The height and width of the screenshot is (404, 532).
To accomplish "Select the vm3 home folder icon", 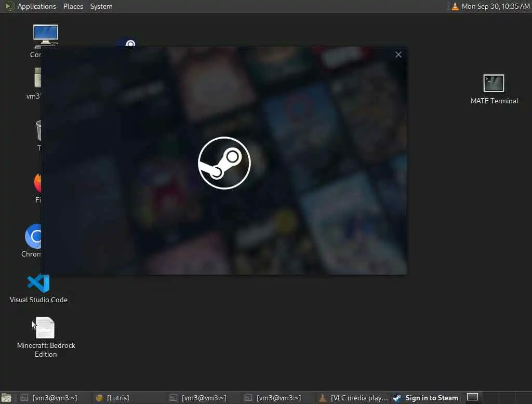I will point(34,83).
